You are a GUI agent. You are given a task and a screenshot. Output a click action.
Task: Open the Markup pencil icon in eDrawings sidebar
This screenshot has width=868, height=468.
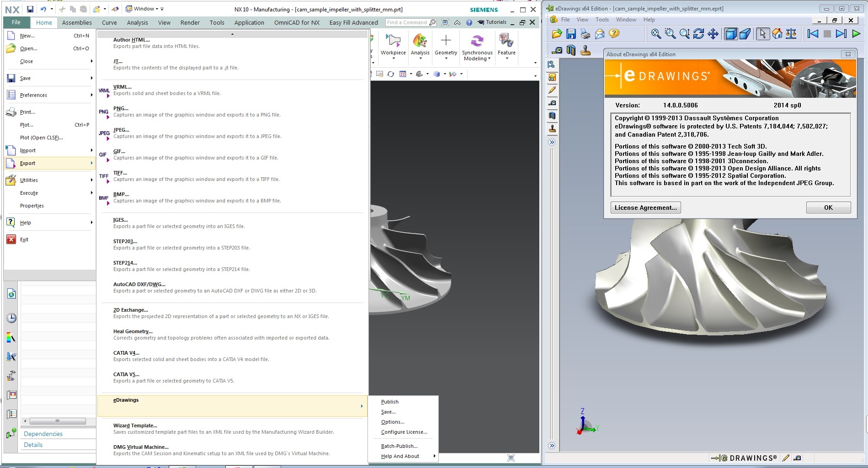(x=552, y=90)
